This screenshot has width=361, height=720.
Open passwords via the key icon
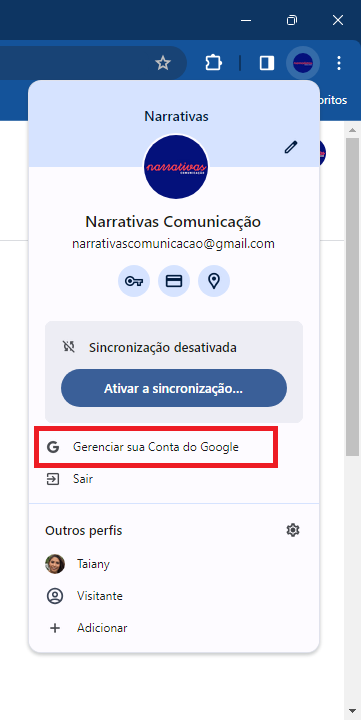[x=134, y=281]
